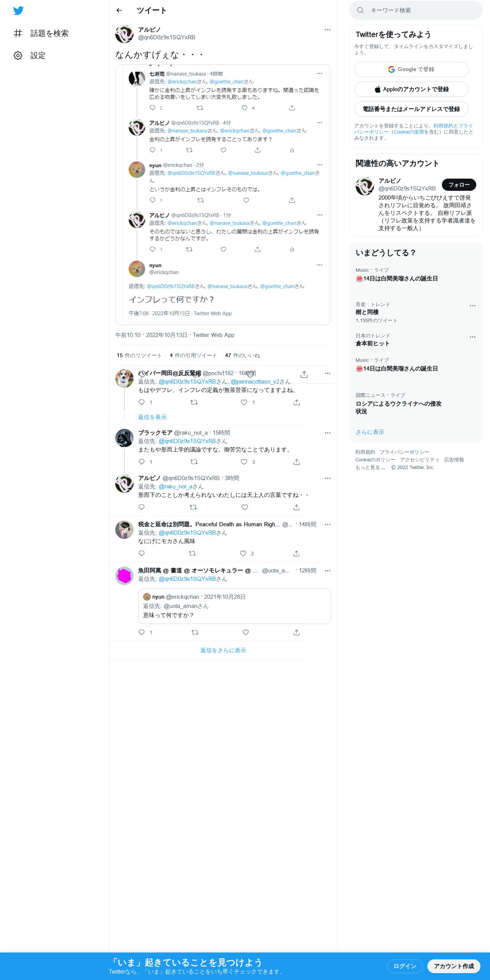Open more options for 倉本前ヒット trend
Image resolution: width=490 pixels, height=980 pixels.
[x=472, y=337]
